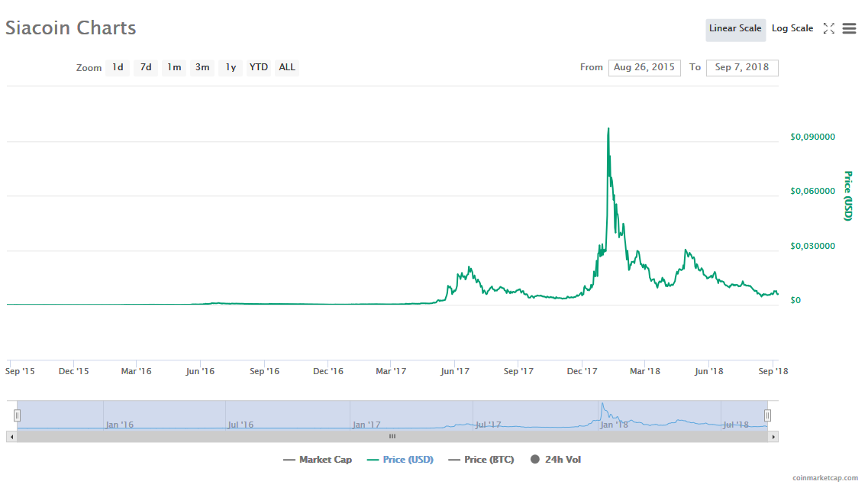
Task: Click the navigator scrollbar center grip
Action: pos(392,437)
